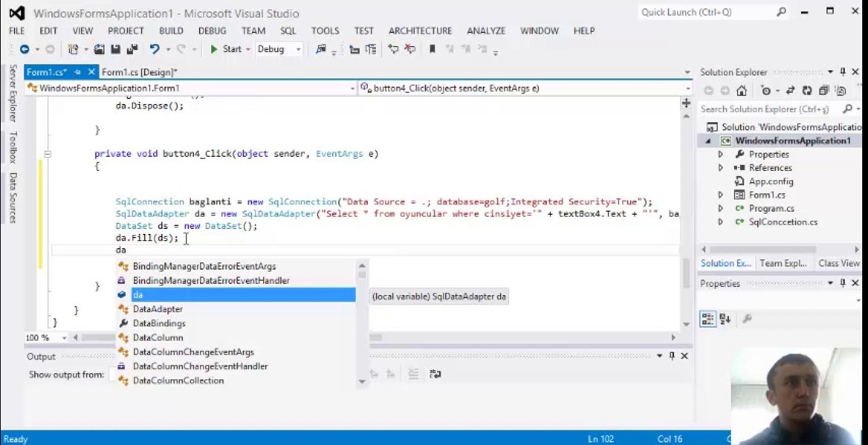Close the Form1.cs tab
868x445 pixels.
(91, 72)
